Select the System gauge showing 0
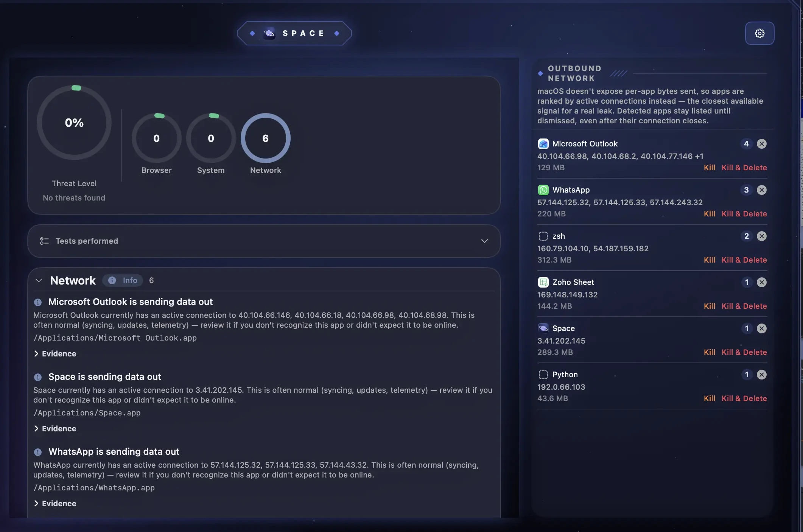This screenshot has height=532, width=803. 211,138
